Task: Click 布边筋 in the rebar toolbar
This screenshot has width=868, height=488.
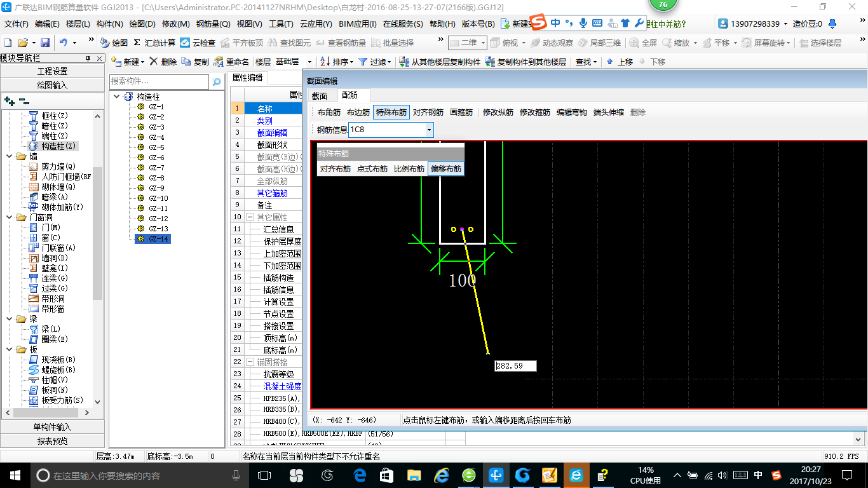Action: click(358, 112)
